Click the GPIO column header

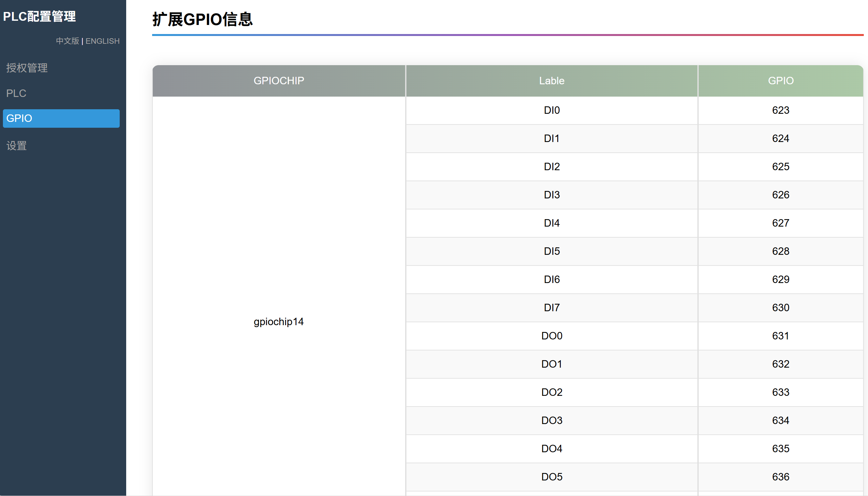[781, 81]
